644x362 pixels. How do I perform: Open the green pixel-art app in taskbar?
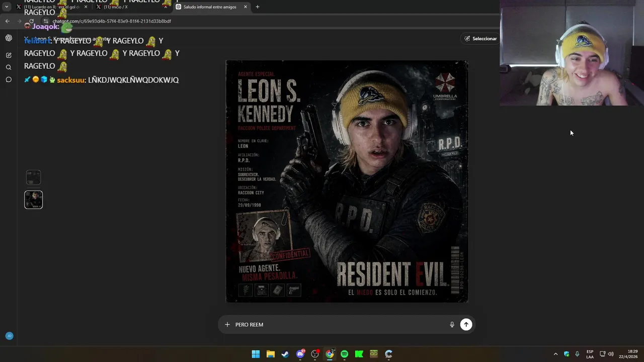[374, 354]
